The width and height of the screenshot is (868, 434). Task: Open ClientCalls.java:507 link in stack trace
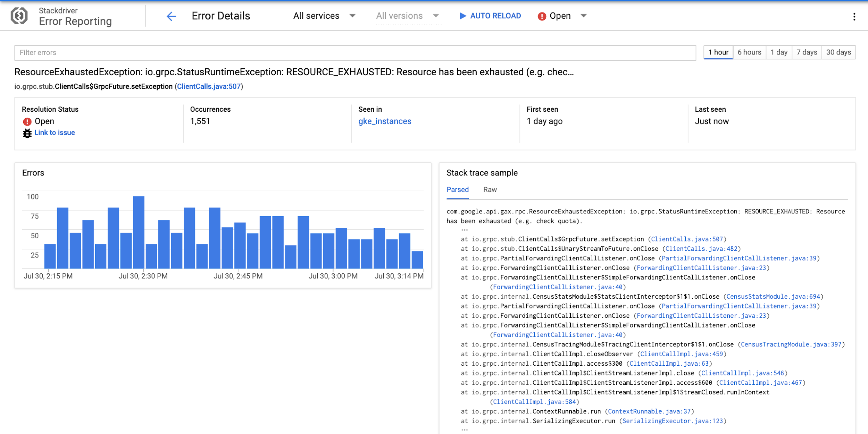[687, 239]
